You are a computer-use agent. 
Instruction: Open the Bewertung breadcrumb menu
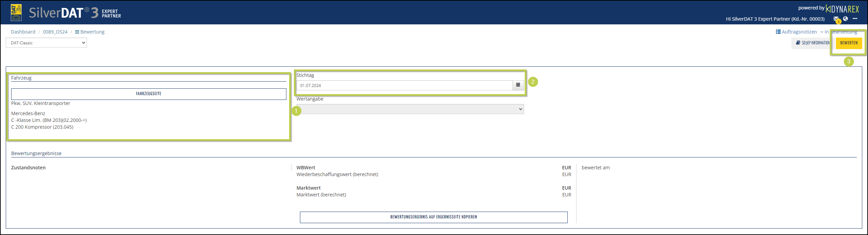(92, 32)
